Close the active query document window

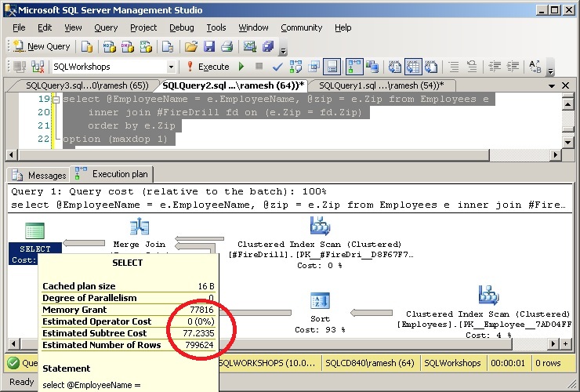566,86
